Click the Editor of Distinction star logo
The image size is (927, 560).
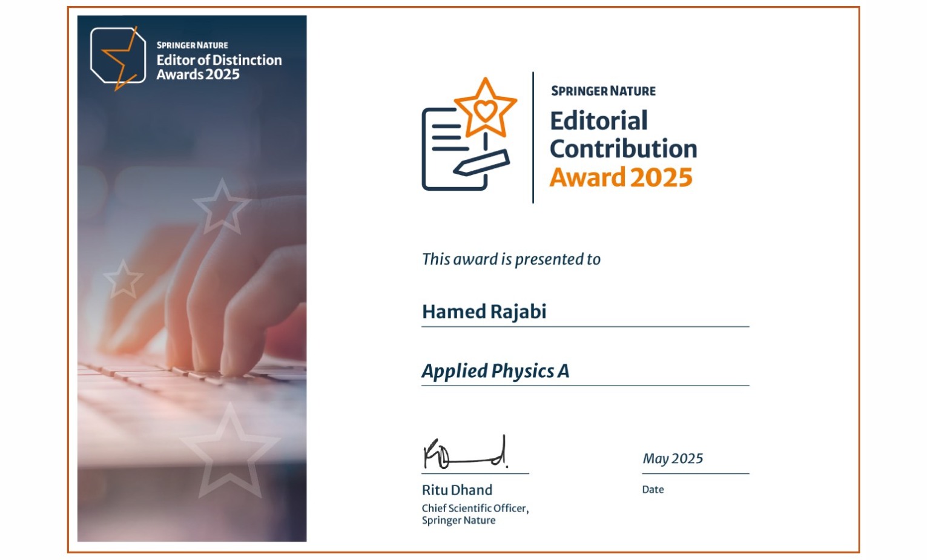(x=118, y=58)
